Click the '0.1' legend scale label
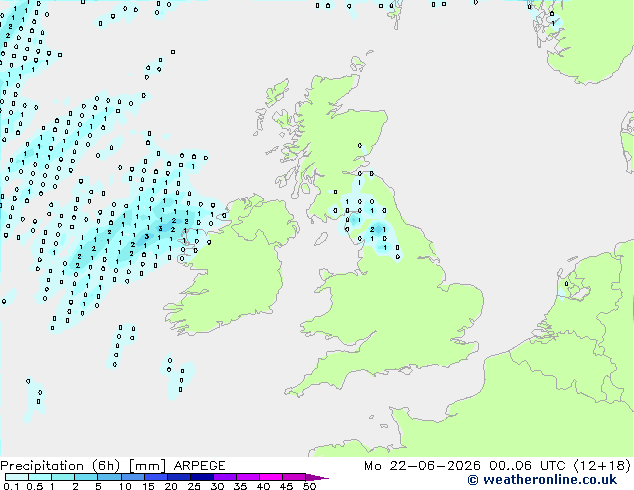 [x=11, y=486]
